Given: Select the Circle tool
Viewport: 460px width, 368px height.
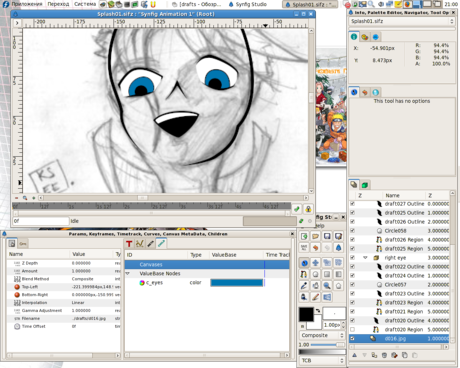Looking at the screenshot, I should coord(315,274).
